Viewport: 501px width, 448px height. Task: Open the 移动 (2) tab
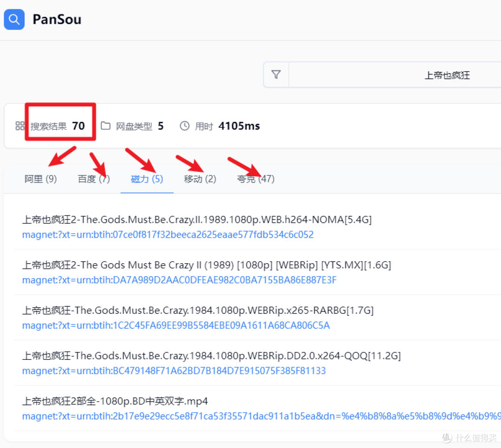(200, 179)
